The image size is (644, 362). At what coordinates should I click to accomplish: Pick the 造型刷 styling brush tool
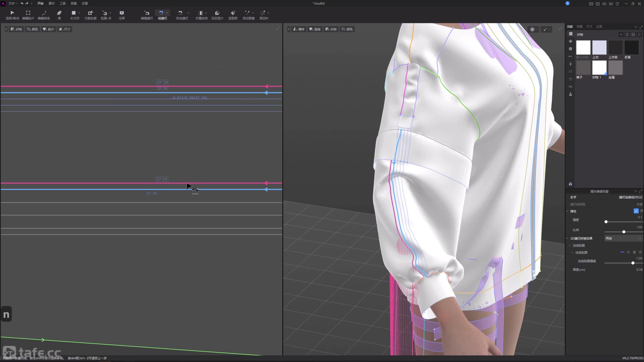coord(233,15)
